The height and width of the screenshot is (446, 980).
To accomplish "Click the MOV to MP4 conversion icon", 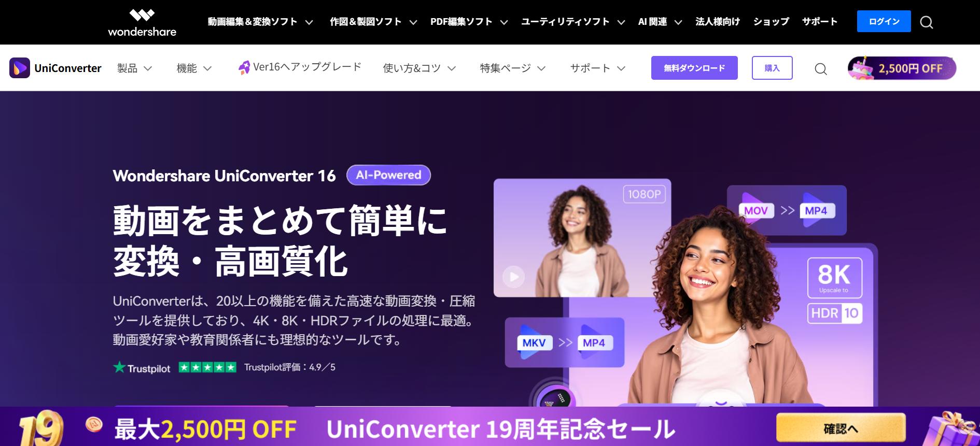I will click(787, 210).
